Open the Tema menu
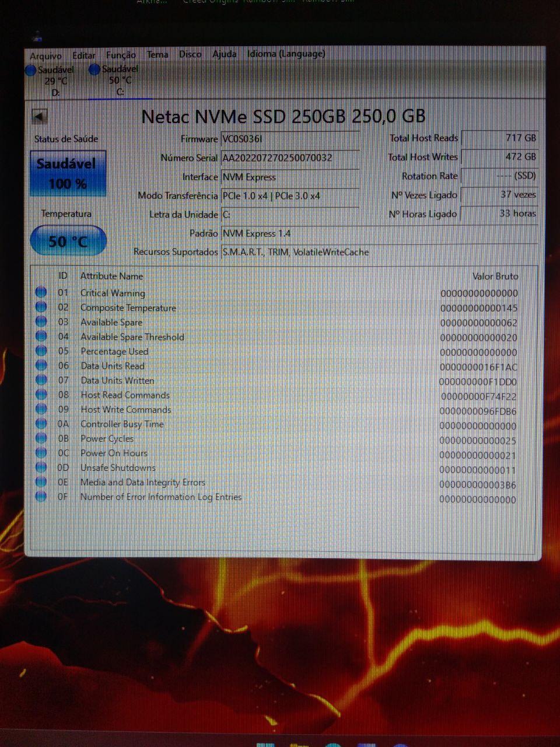The image size is (560, 747). pyautogui.click(x=157, y=54)
